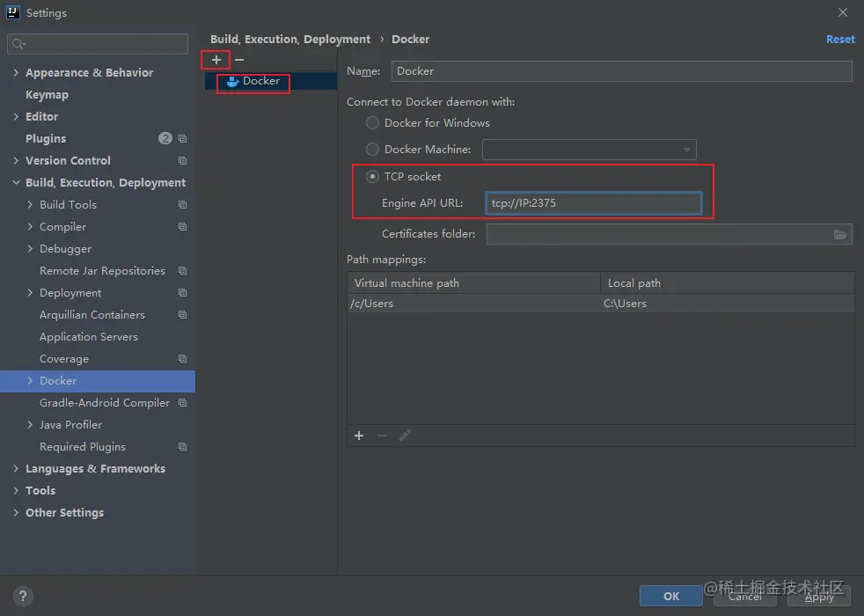The image size is (864, 616).
Task: Open Plugins settings page
Action: [x=46, y=139]
